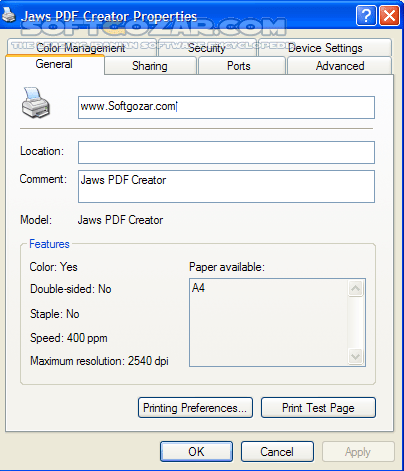
Task: Switch to the Color Management tab
Action: point(81,48)
